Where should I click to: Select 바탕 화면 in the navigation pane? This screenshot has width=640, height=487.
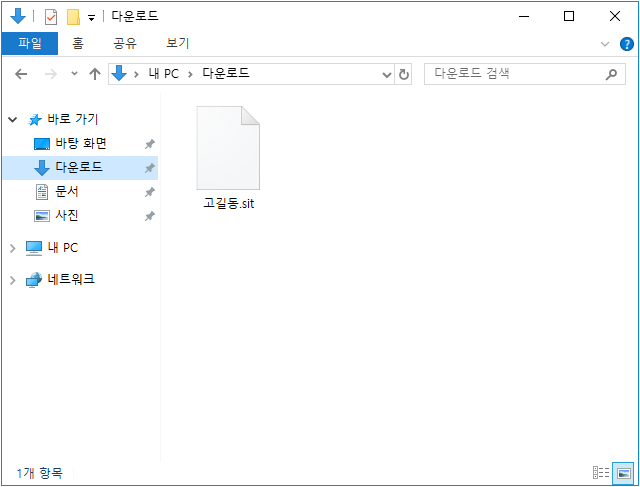[x=81, y=143]
